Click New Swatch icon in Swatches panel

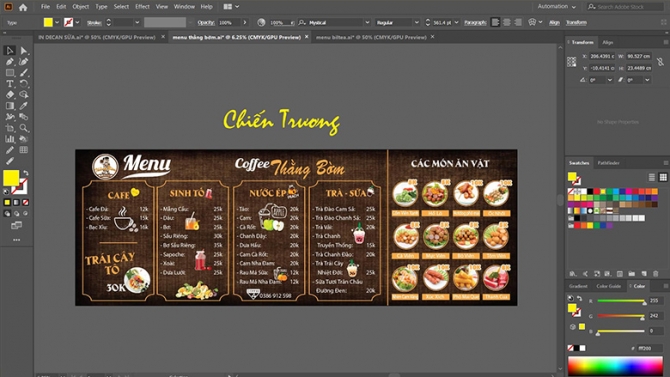[x=644, y=274]
